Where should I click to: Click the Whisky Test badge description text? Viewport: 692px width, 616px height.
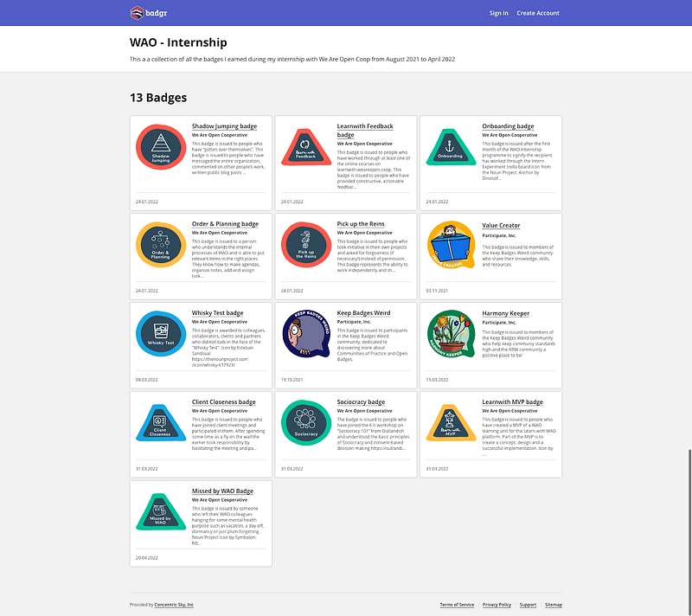pos(228,348)
